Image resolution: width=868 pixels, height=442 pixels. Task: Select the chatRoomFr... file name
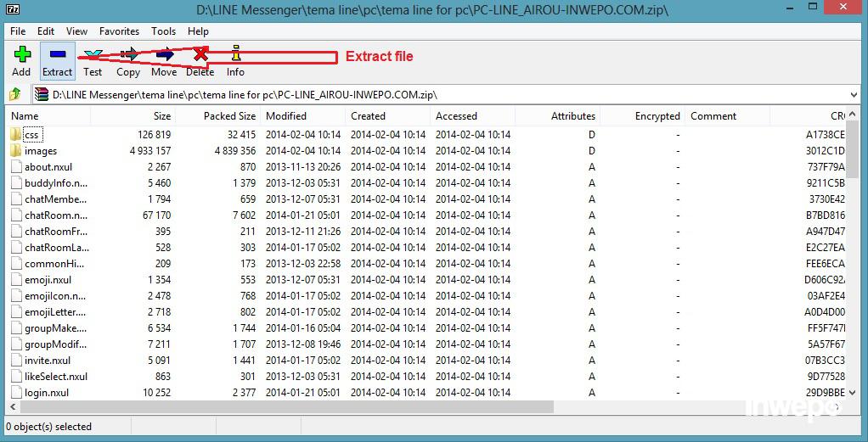[x=56, y=231]
